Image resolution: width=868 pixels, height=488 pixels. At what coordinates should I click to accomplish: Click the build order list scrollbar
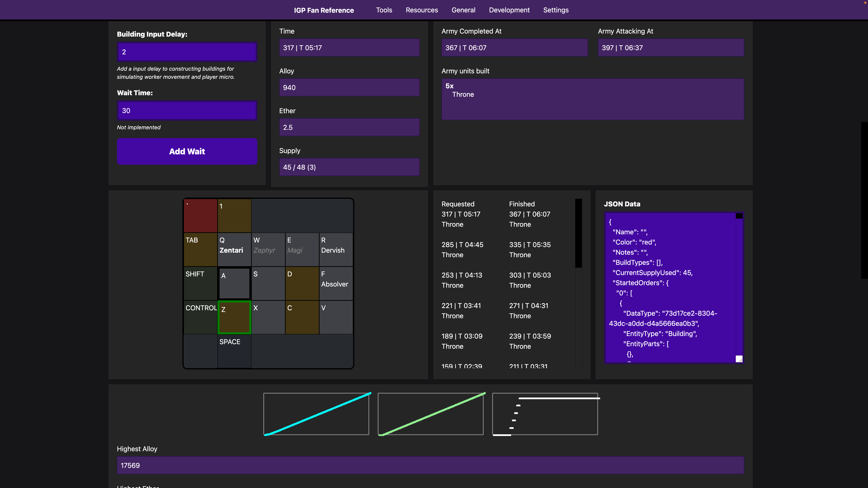click(x=578, y=233)
